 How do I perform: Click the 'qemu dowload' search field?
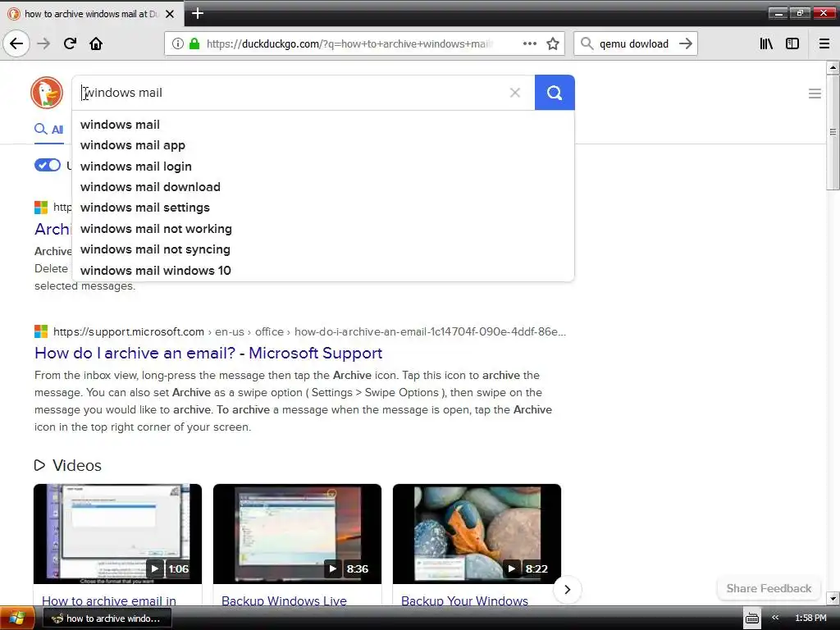coord(634,44)
